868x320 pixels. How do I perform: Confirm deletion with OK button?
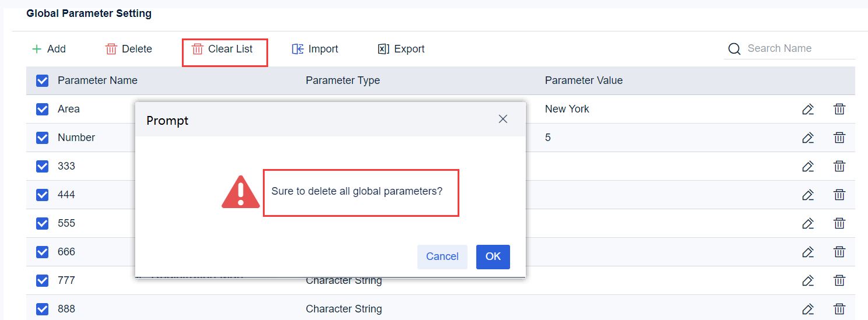[x=493, y=257]
